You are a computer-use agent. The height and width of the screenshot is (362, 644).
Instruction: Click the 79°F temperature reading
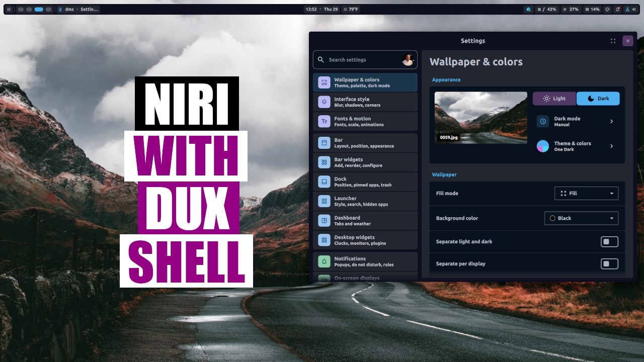tap(353, 9)
